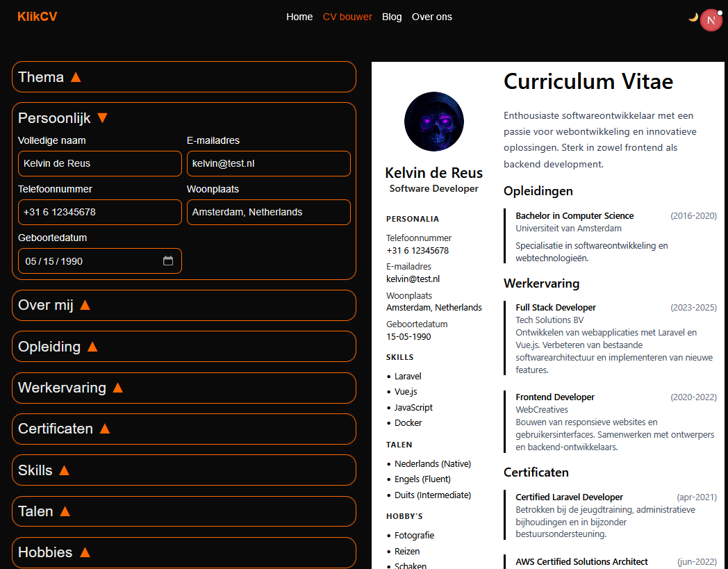Navigate to Over ons page
This screenshot has height=569, width=728.
pyautogui.click(x=431, y=17)
